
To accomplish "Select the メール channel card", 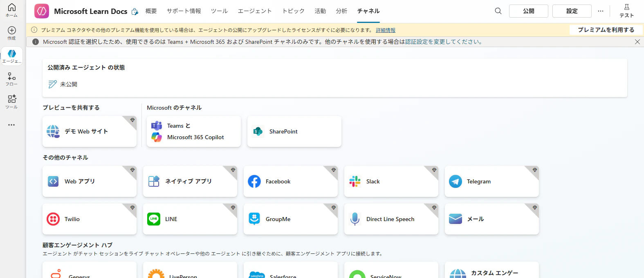I will pos(492,219).
